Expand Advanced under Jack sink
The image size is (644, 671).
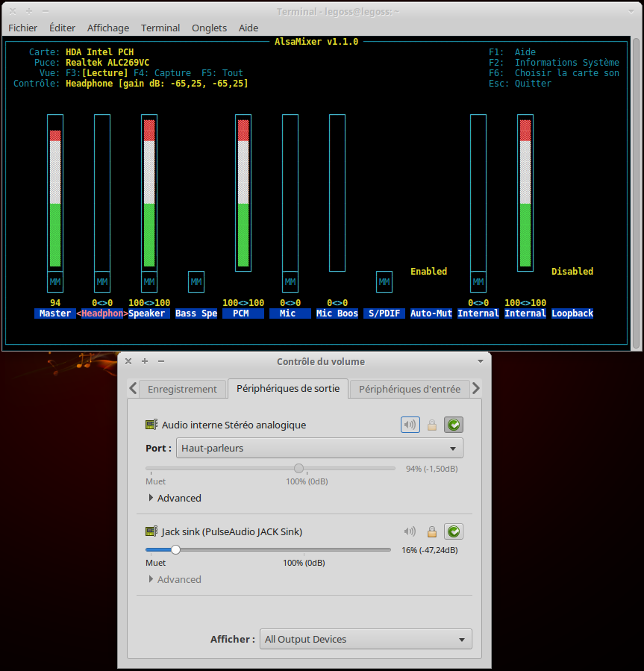175,579
